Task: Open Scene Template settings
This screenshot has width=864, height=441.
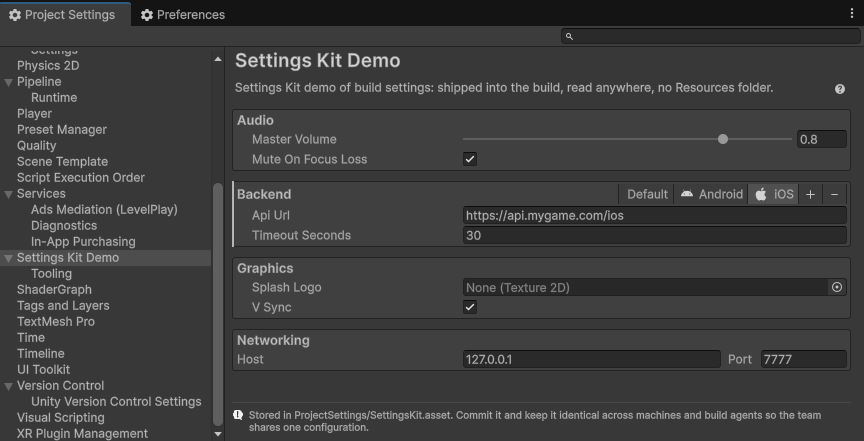Action: coord(62,162)
